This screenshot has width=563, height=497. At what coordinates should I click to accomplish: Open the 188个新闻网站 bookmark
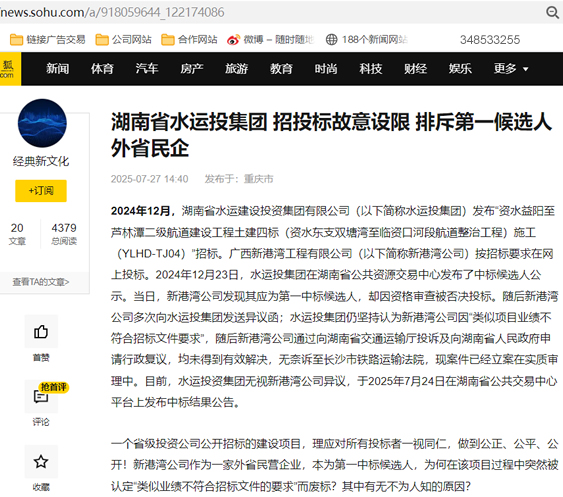point(367,40)
